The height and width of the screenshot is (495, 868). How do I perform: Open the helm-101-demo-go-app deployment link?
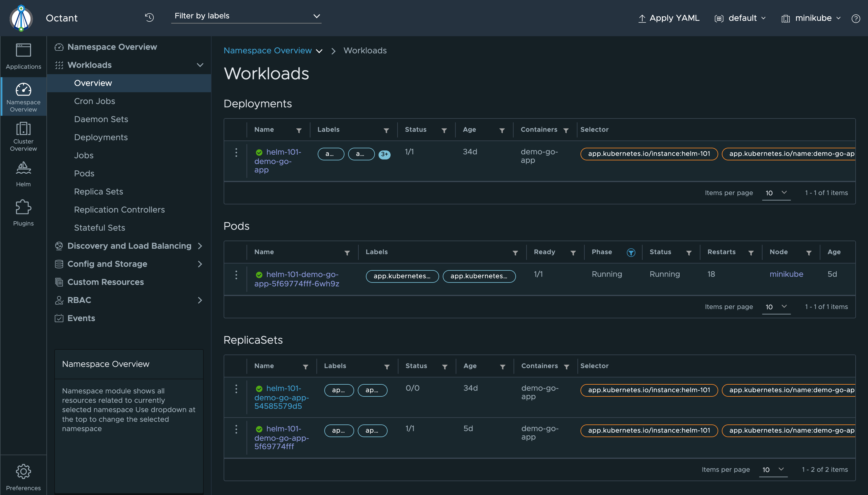(278, 161)
